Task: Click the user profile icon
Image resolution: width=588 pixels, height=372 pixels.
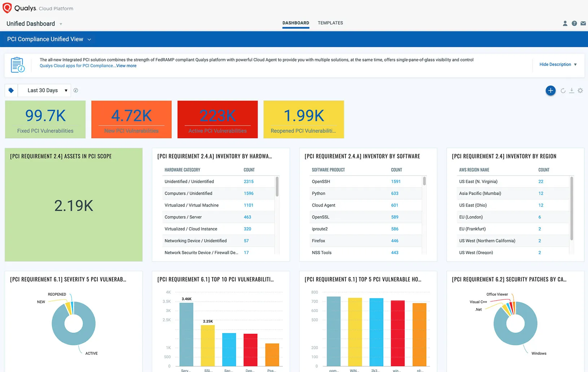Action: point(565,23)
